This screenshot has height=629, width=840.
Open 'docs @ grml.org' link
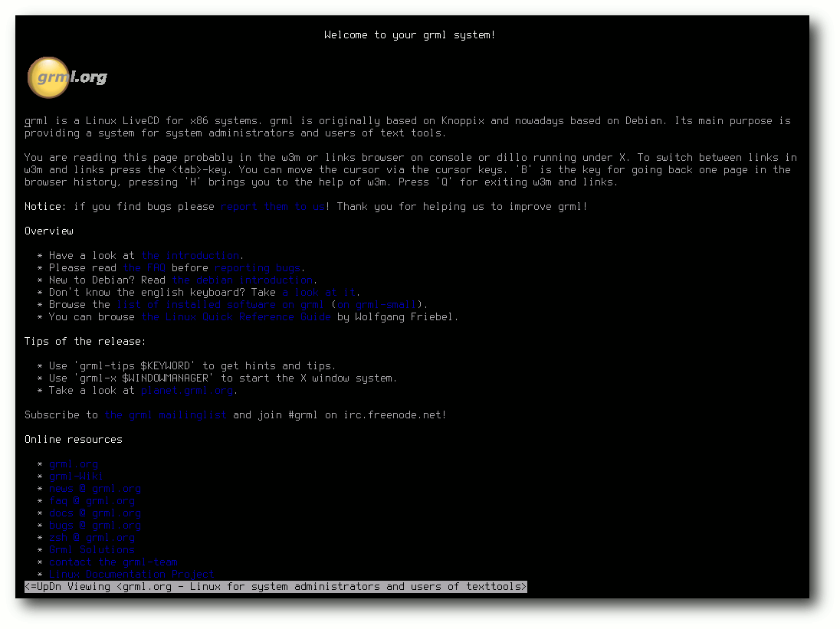click(x=95, y=513)
